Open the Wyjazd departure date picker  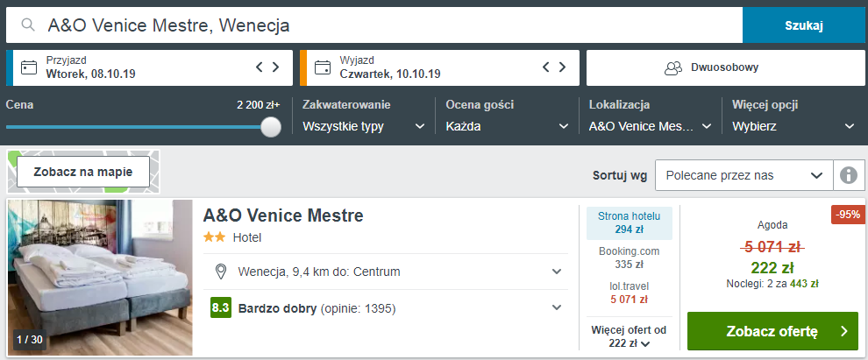439,68
